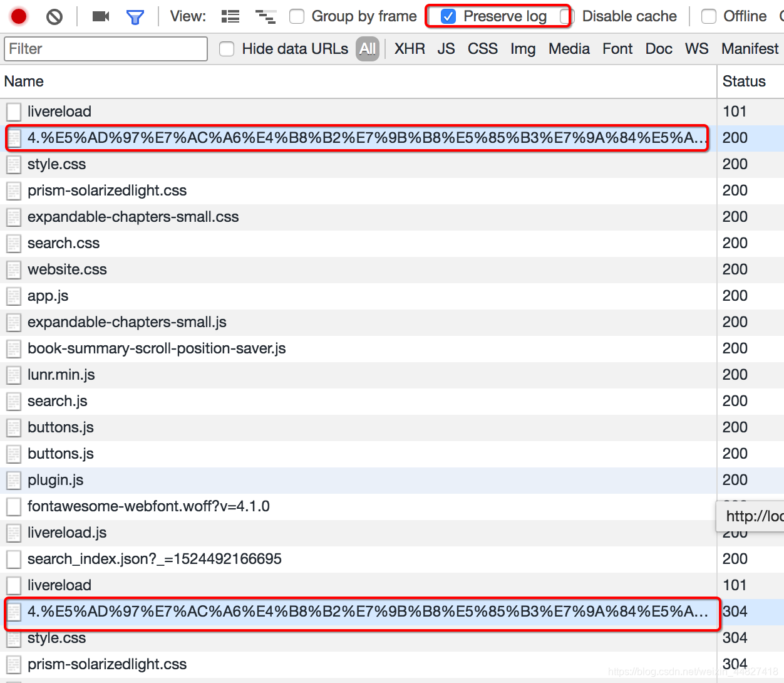Select expandable-chapters-small.css row
This screenshot has height=683, width=784.
coord(392,217)
